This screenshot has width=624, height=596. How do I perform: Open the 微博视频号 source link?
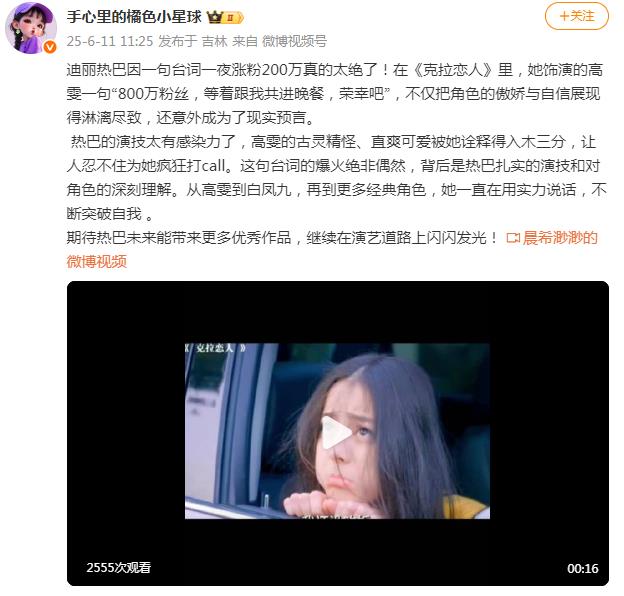click(294, 41)
